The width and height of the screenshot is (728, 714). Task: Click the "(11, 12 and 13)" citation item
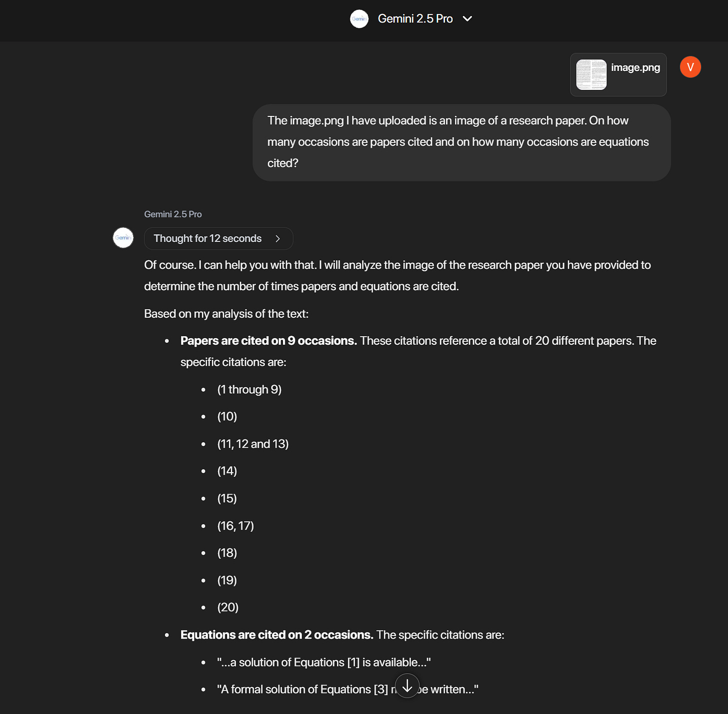[252, 444]
